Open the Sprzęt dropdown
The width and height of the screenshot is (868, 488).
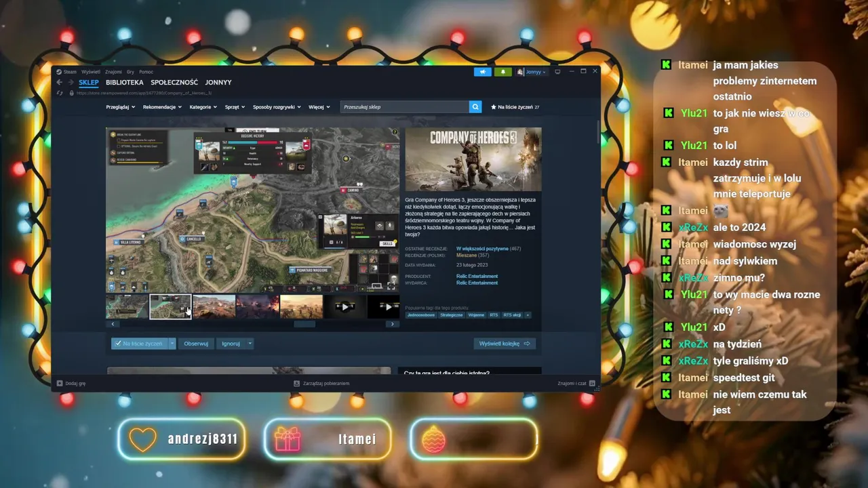tap(235, 107)
